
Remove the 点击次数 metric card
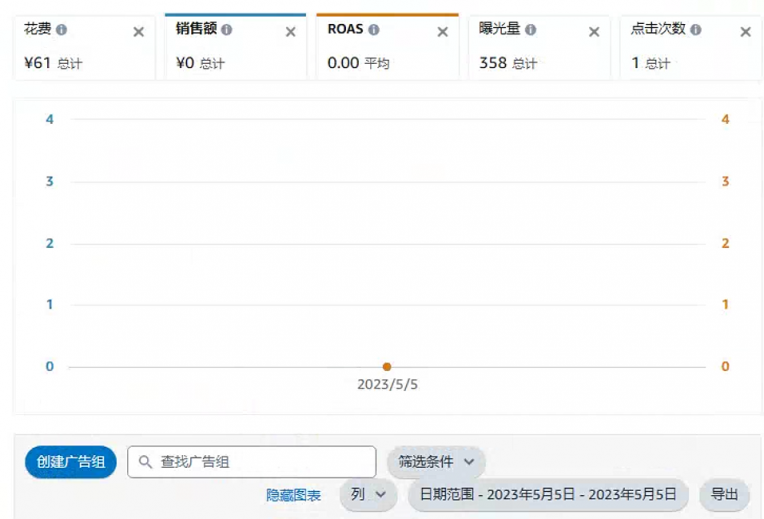pyautogui.click(x=745, y=32)
